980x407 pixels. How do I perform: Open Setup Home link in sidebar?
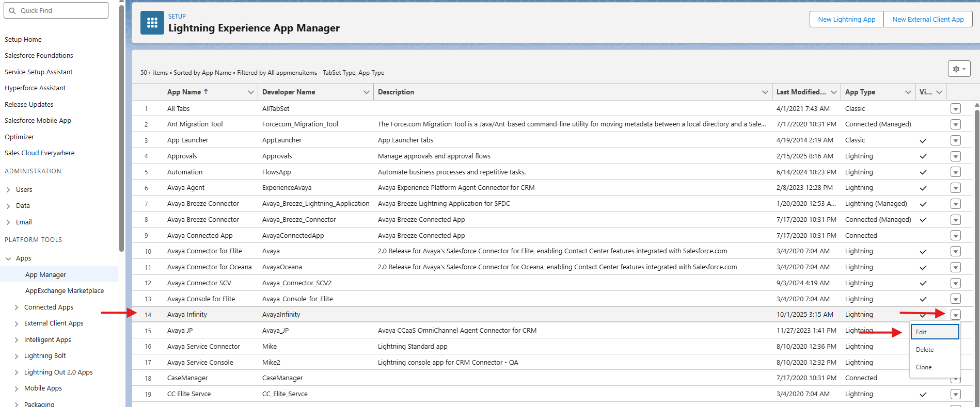(x=23, y=40)
